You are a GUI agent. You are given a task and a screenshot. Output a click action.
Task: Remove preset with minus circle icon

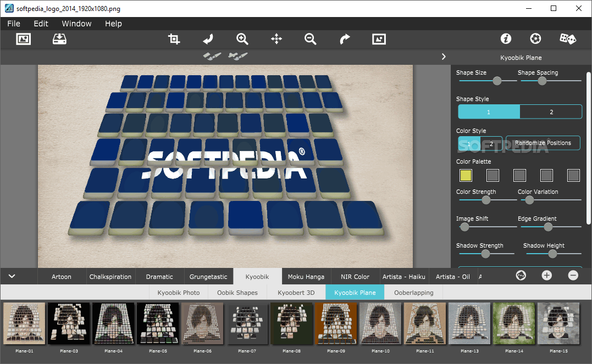point(573,276)
